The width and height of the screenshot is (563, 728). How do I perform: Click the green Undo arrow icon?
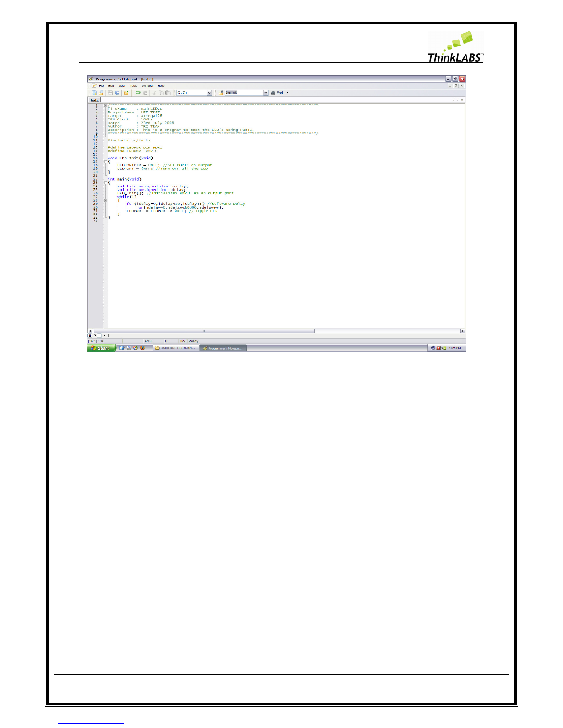coord(138,93)
